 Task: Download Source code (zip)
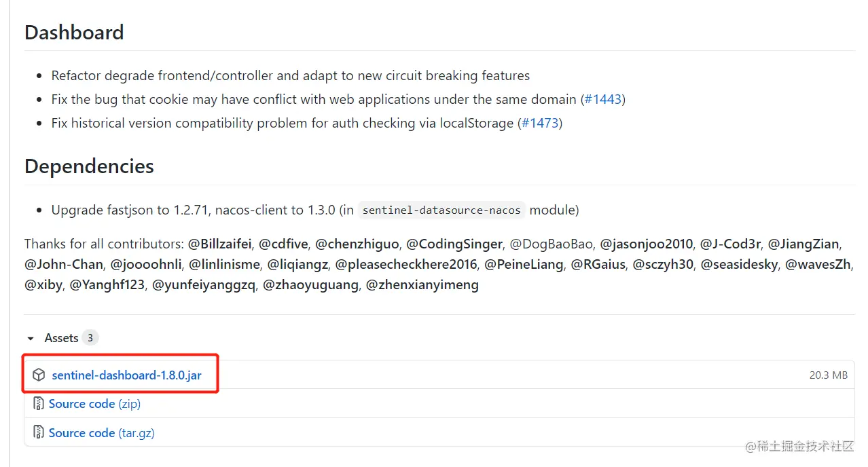point(94,404)
